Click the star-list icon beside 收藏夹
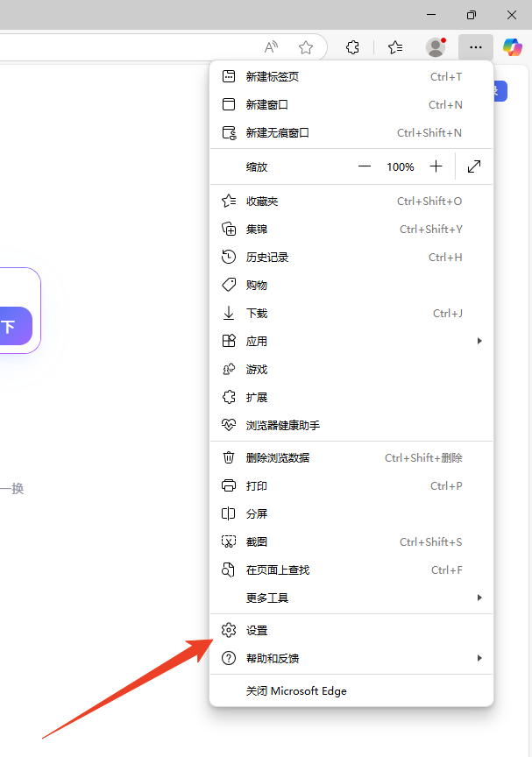The height and width of the screenshot is (757, 532). [229, 201]
